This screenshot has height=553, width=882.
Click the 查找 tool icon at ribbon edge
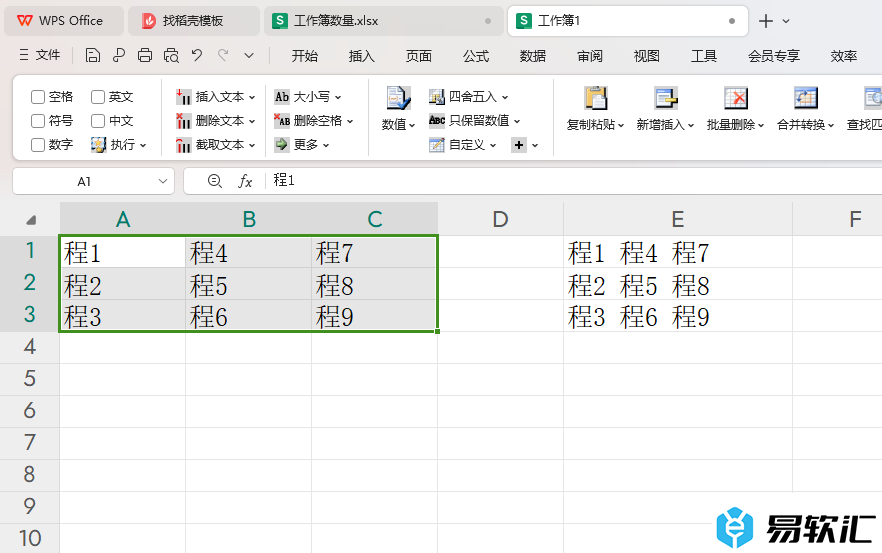click(872, 98)
